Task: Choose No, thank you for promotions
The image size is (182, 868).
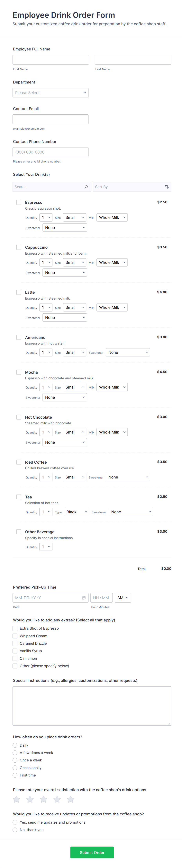Action: coord(15,830)
